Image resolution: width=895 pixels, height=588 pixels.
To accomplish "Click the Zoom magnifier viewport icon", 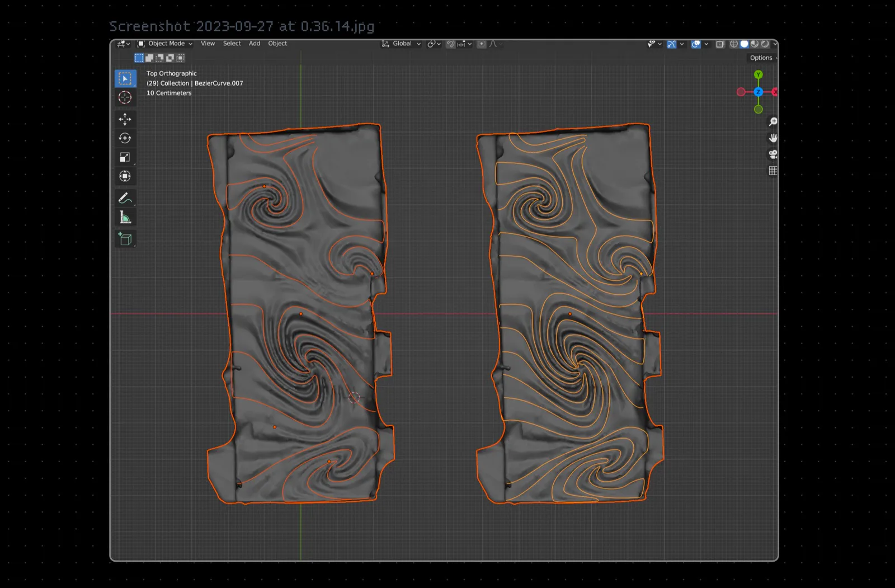I will (x=773, y=122).
